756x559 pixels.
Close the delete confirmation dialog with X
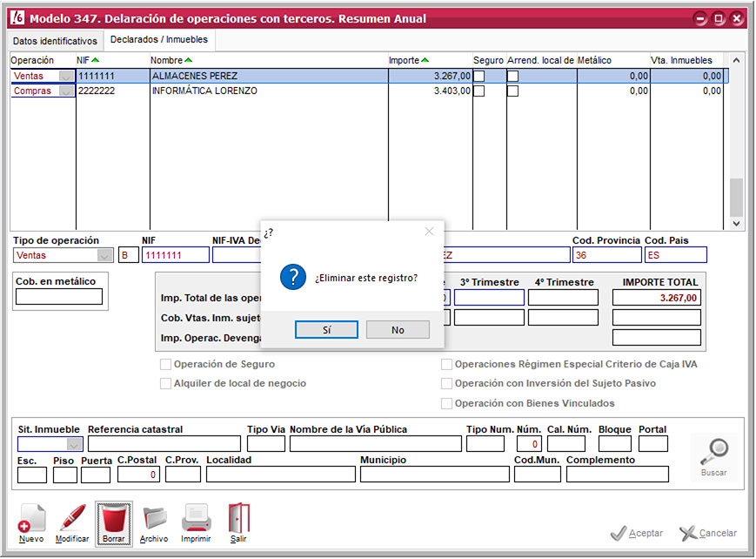[429, 232]
